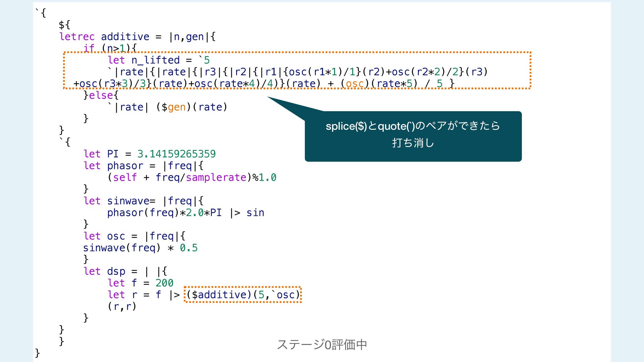644x362 pixels.
Task: Click the 'sin' function after pipe operator
Action: (x=255, y=213)
